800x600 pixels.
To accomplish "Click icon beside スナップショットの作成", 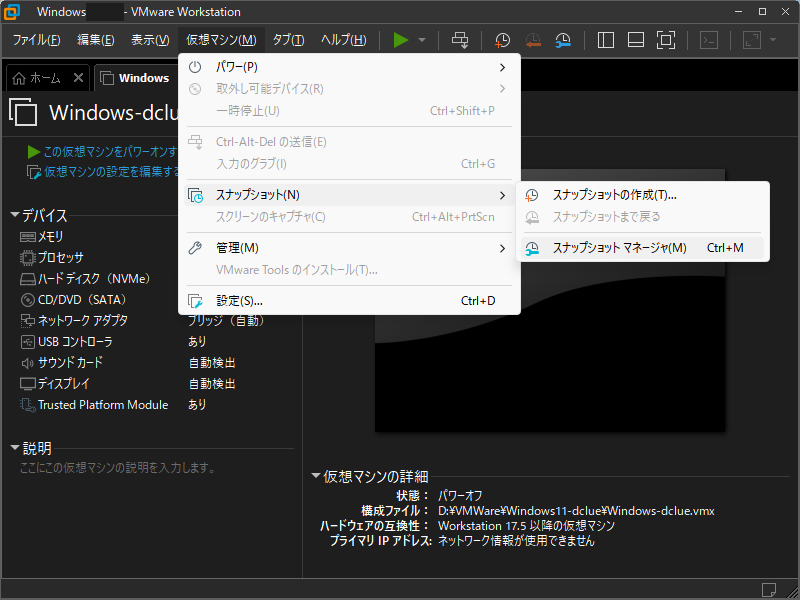I will (532, 195).
